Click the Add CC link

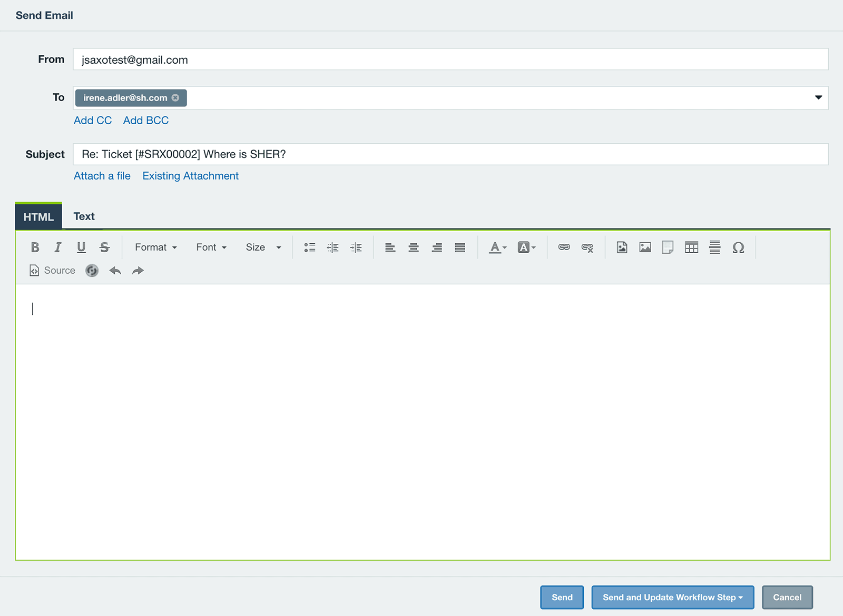point(93,121)
